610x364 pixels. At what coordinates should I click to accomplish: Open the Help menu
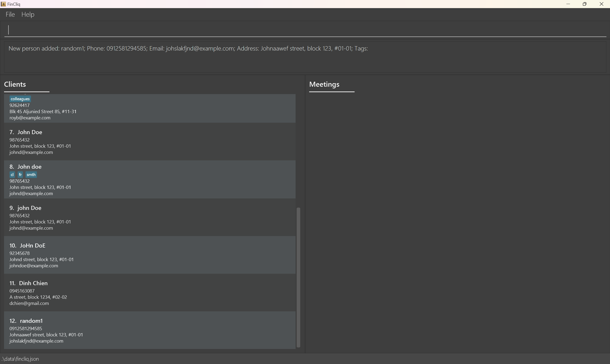[x=28, y=15]
